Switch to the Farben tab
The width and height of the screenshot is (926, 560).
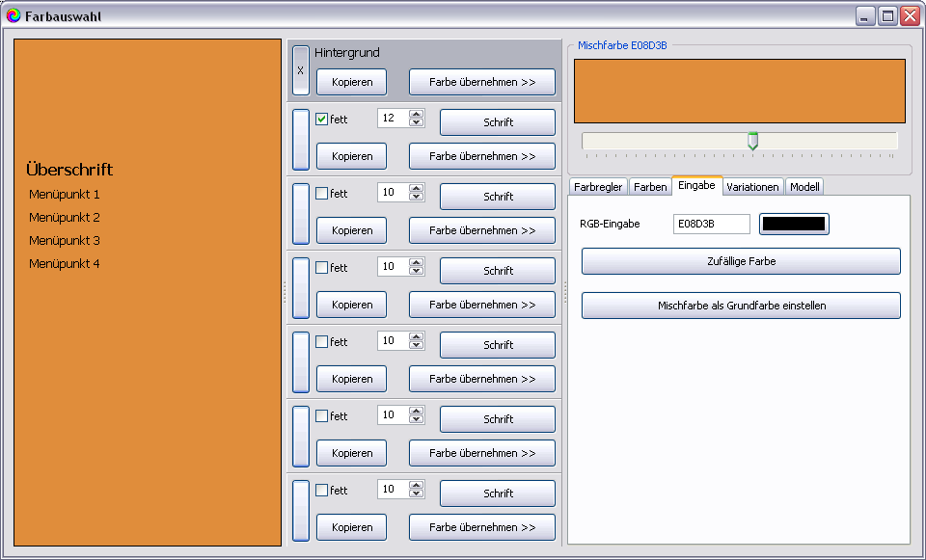650,187
